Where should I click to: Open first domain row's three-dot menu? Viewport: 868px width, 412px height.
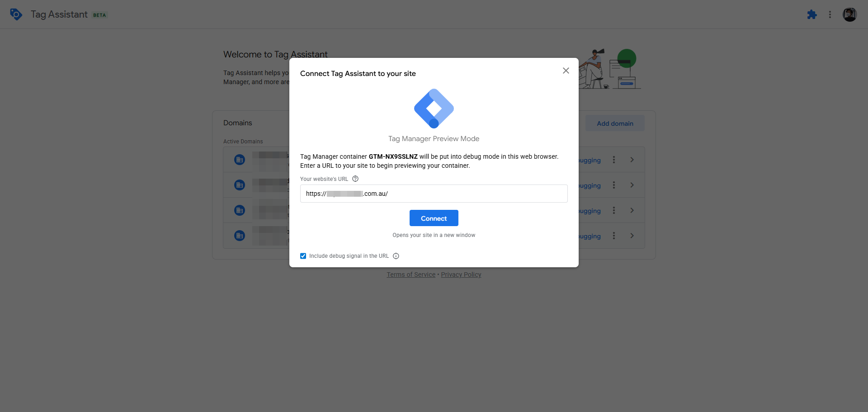point(614,160)
